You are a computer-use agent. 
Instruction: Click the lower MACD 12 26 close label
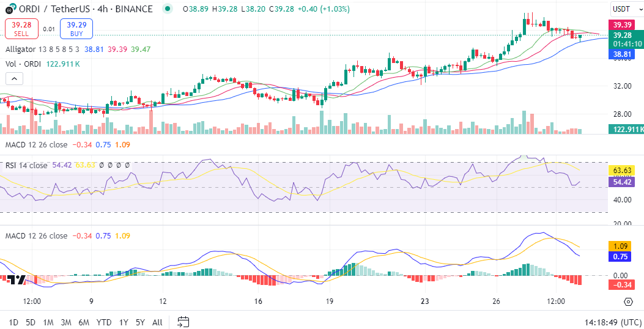click(36, 236)
